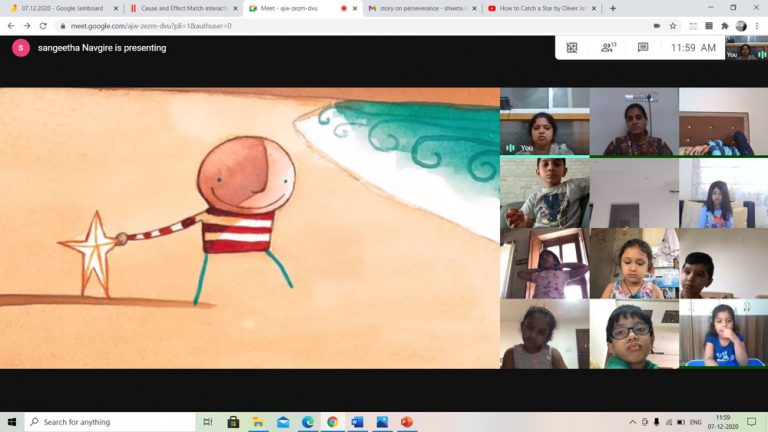Click the Search for anything box
Screen dimensions: 768x432
tap(110, 422)
